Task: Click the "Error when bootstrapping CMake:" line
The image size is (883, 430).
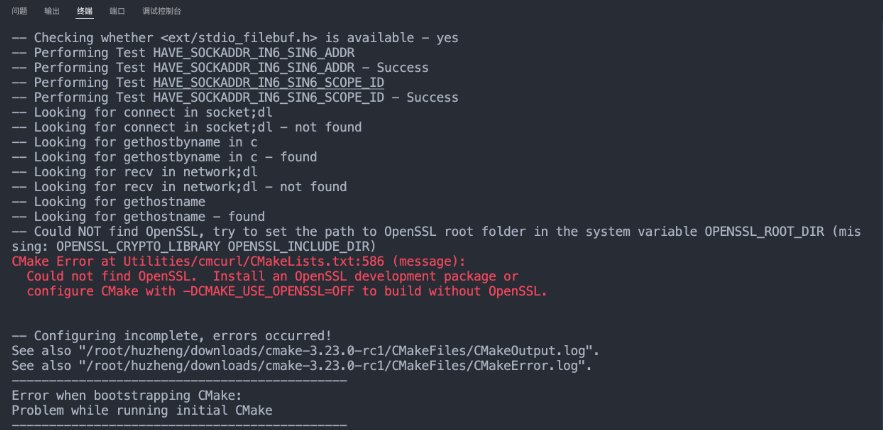Action: [x=127, y=396]
